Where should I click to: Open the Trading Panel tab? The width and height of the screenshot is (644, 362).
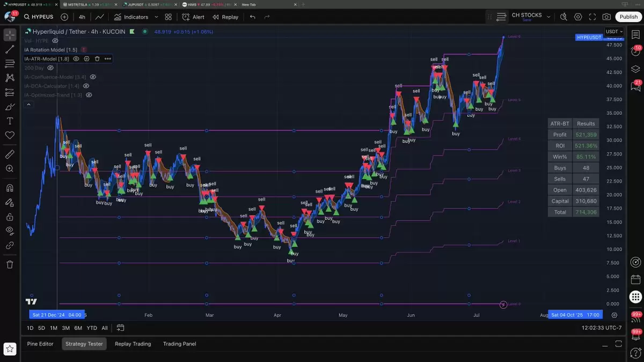179,344
